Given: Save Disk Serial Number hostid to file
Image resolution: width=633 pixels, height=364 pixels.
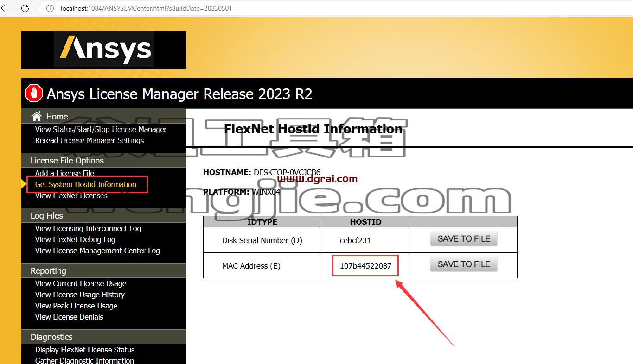Looking at the screenshot, I should pos(464,239).
